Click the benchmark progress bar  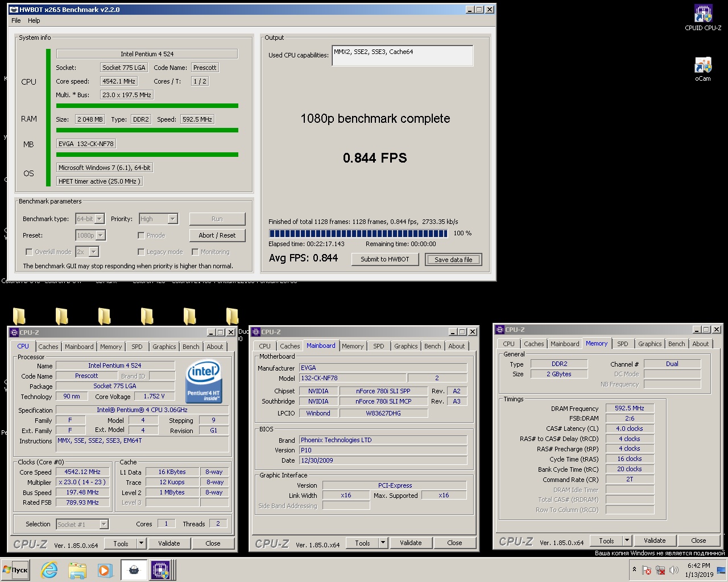[358, 234]
